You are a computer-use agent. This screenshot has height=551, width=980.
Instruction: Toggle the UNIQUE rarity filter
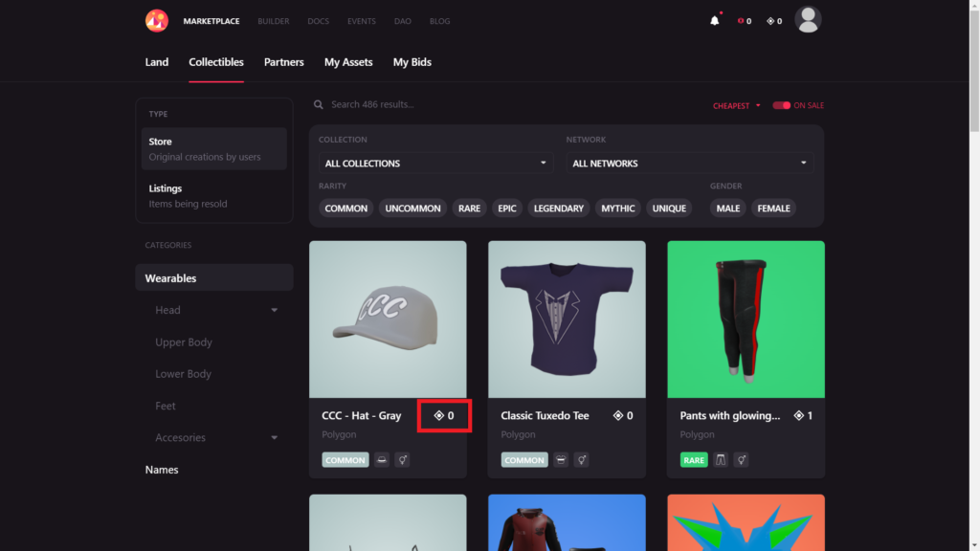[669, 208]
